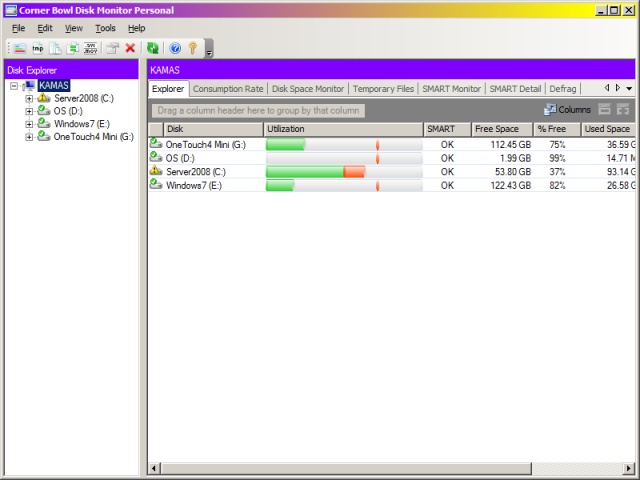Sort by the % Free column header
The width and height of the screenshot is (640, 480).
click(x=557, y=129)
